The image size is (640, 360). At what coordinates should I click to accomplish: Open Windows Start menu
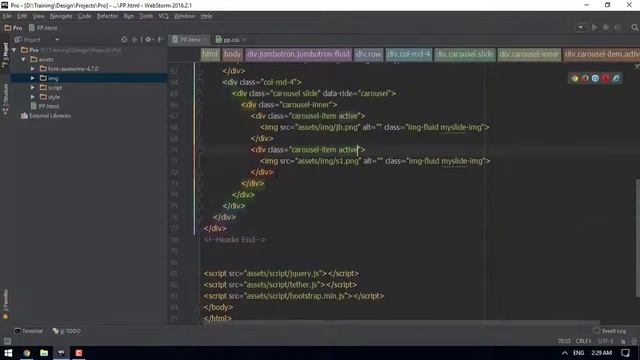[8, 353]
